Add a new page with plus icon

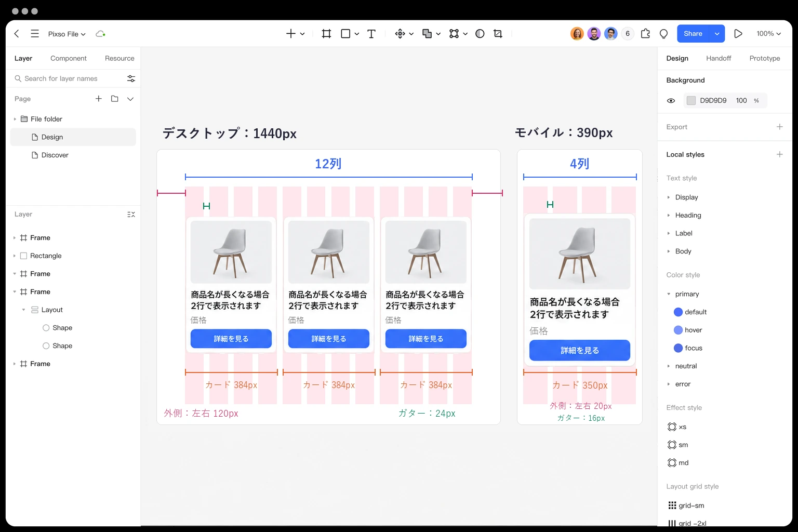pos(98,99)
